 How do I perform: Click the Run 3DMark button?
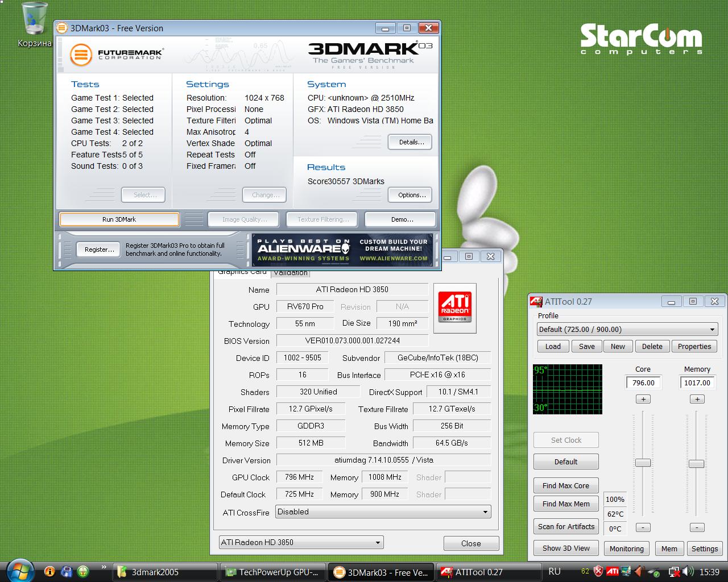[119, 219]
